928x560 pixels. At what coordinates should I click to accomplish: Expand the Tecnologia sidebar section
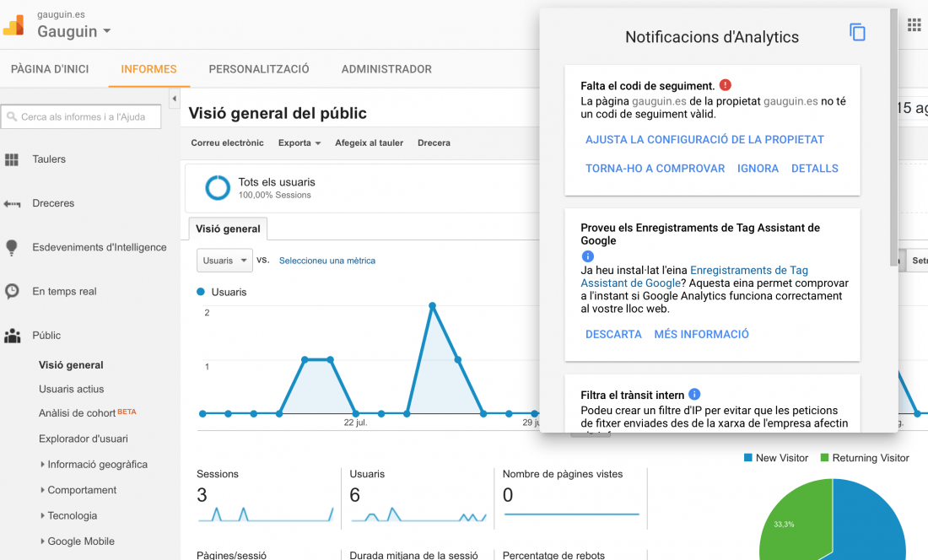[42, 515]
